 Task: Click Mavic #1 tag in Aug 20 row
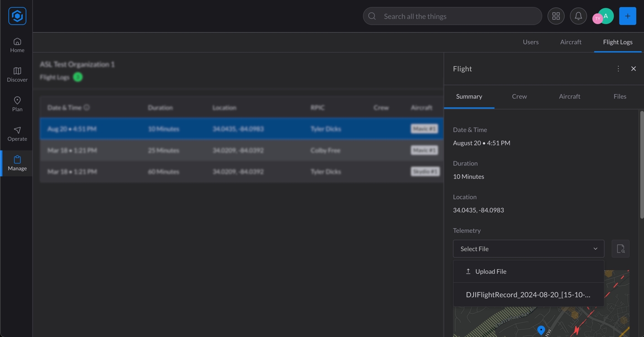pos(424,129)
